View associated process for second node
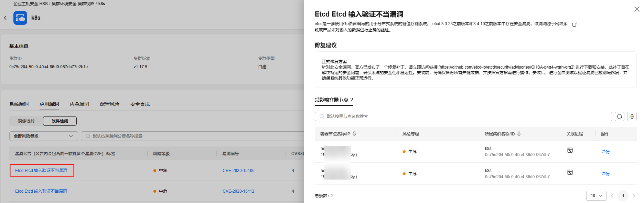 click(570, 172)
